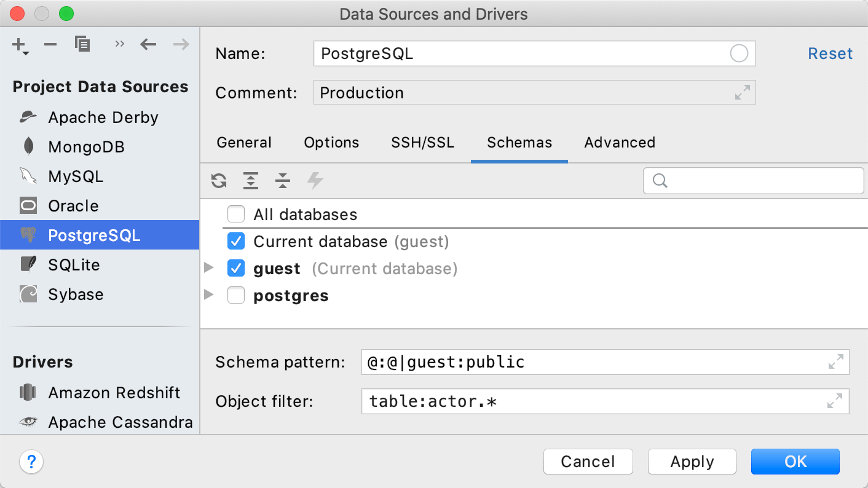Expand the Schema pattern field editor

pos(835,362)
